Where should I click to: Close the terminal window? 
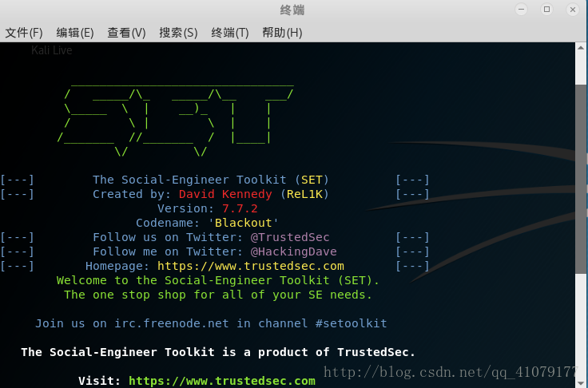click(573, 10)
